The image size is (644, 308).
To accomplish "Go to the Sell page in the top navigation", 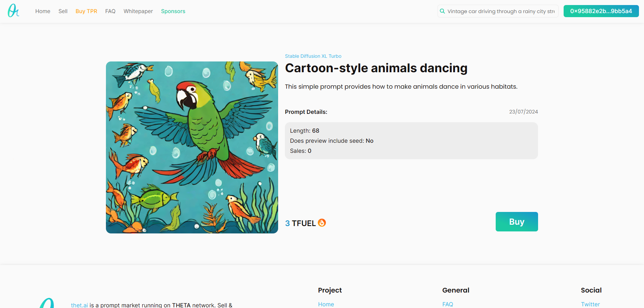I will pos(63,11).
